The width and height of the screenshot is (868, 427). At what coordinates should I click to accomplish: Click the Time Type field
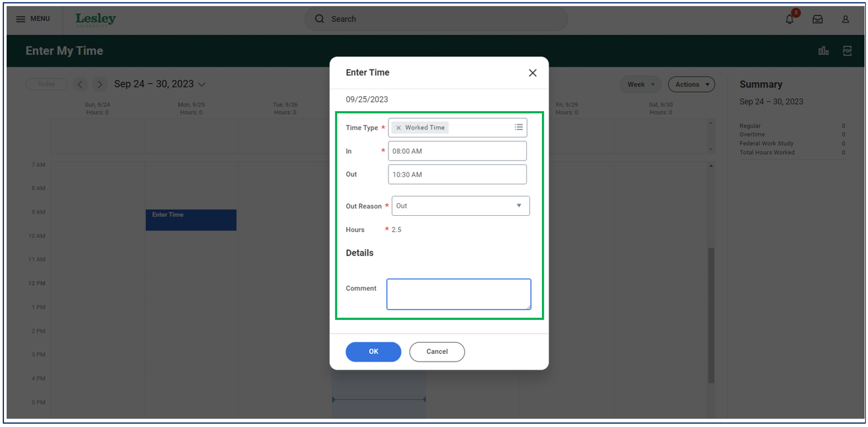(x=457, y=128)
